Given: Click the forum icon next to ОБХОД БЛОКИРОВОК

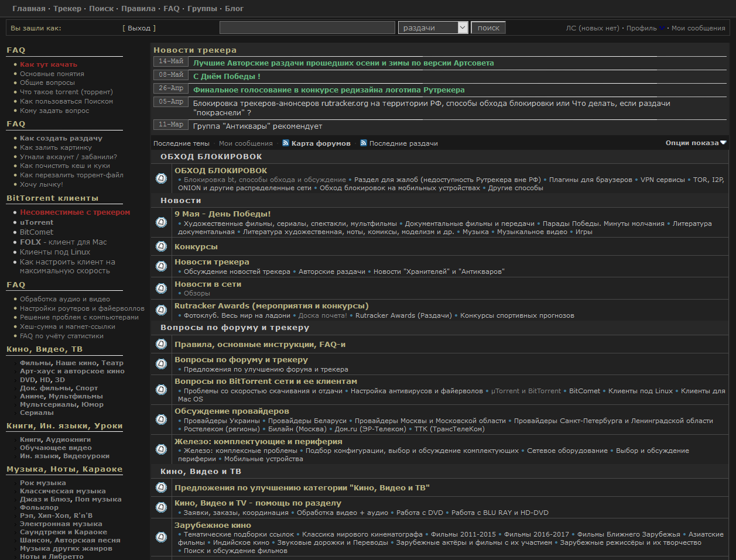Looking at the screenshot, I should point(162,178).
